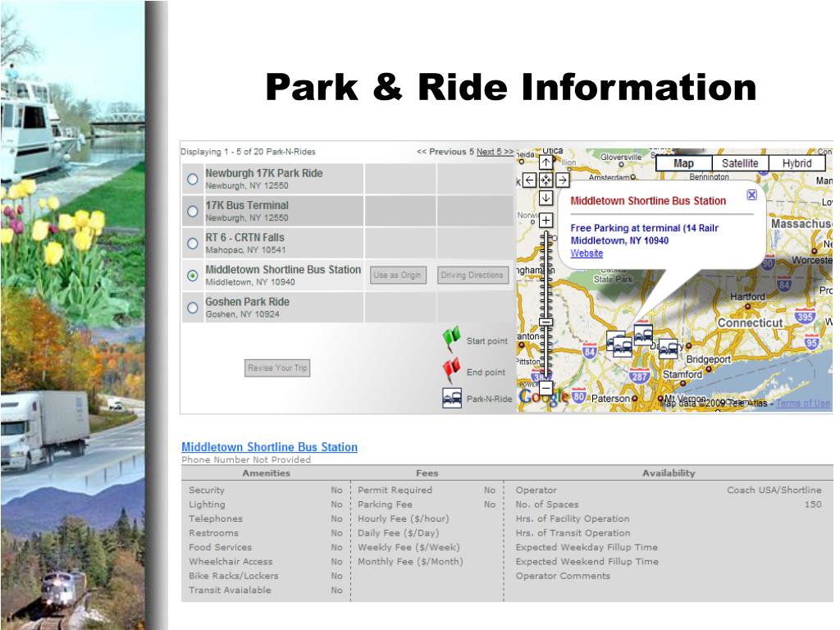The width and height of the screenshot is (840, 630).
Task: Pan the map left with arrow
Action: click(529, 180)
